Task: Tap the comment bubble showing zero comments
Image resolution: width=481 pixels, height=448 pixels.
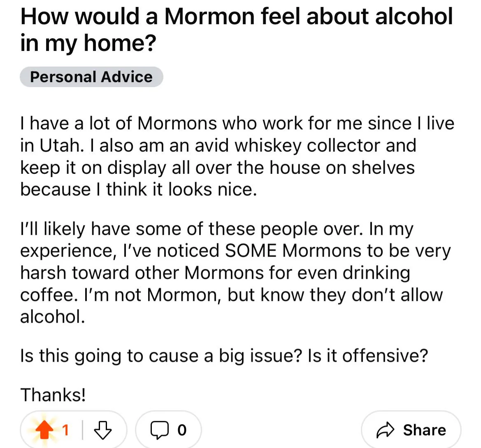Action: point(168,430)
